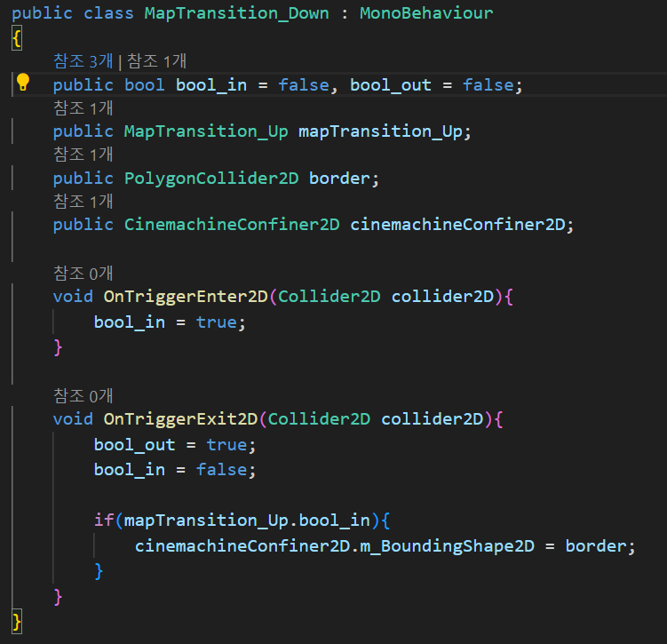Screen dimensions: 667x644
Task: Open the '참조 1개' link beside '참조 3개'
Action: point(156,61)
